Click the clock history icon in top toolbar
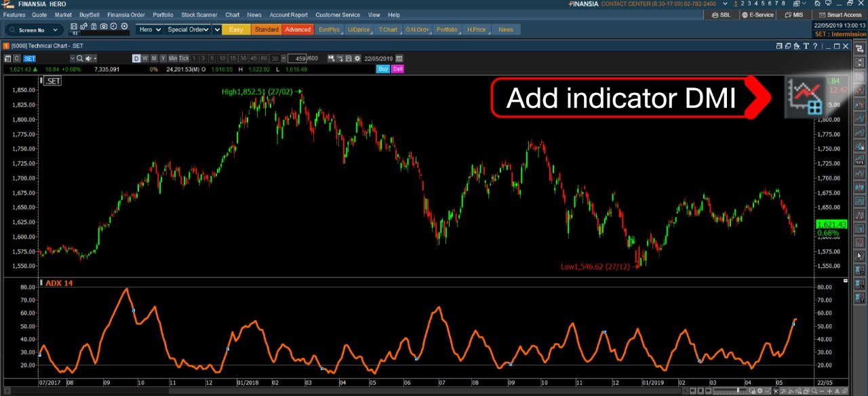Image resolution: width=868 pixels, height=396 pixels. tap(113, 26)
